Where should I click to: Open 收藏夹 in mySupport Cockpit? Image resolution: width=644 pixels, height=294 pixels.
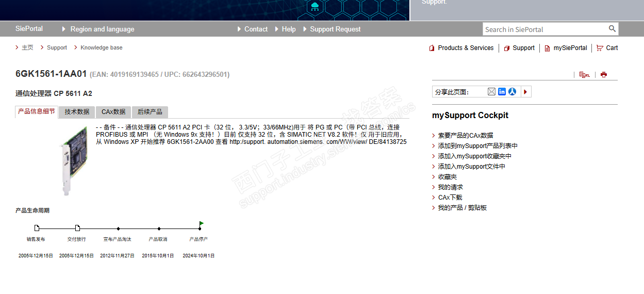click(448, 177)
